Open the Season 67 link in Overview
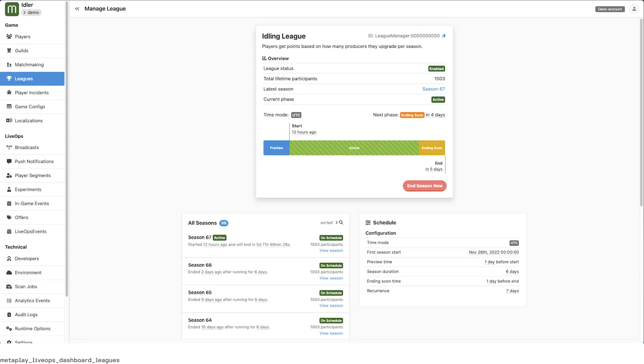This screenshot has height=364, width=644. (x=433, y=89)
